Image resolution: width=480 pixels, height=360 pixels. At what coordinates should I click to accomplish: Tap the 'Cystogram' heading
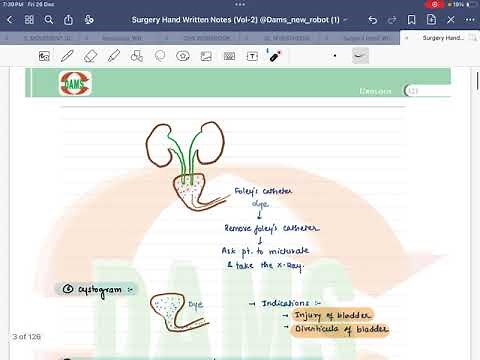(96, 289)
